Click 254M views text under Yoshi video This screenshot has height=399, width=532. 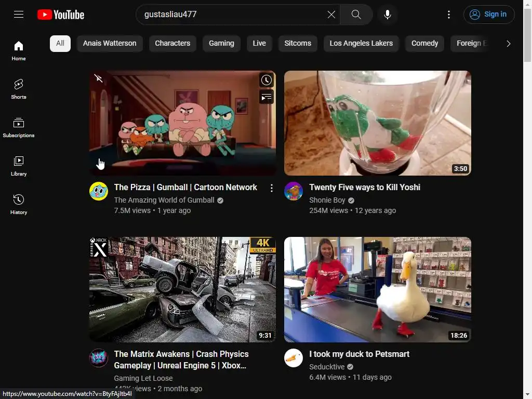(x=328, y=210)
